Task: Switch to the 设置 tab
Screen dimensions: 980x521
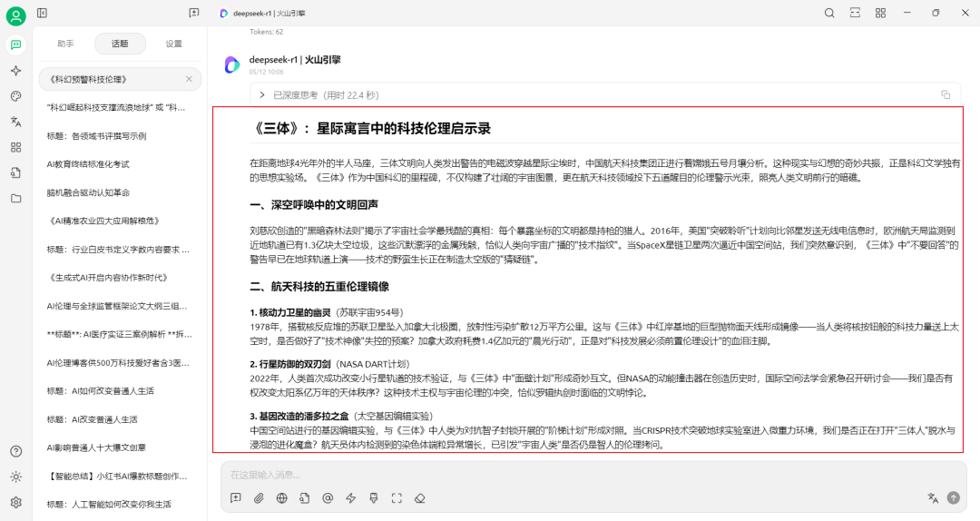Action: (173, 44)
